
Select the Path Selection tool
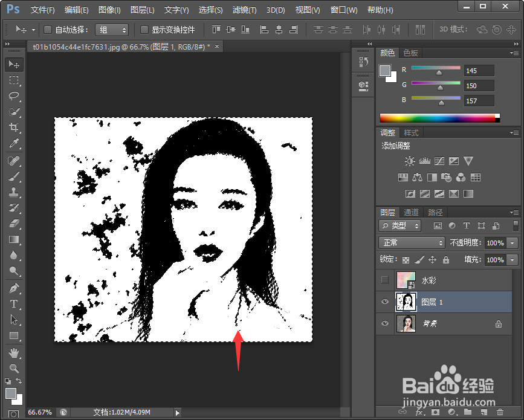(x=14, y=320)
